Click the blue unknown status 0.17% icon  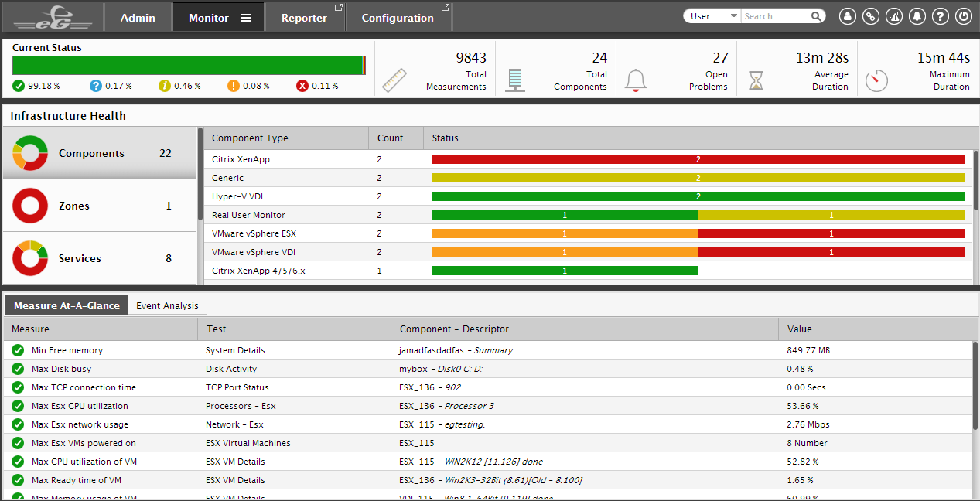pos(96,86)
